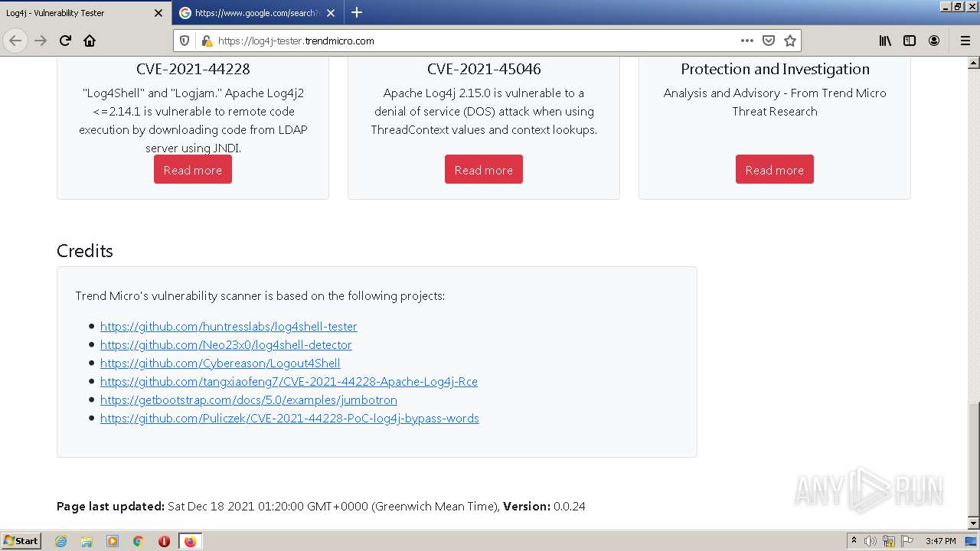Viewport: 980px width, 551px height.
Task: Click the CVE-2021-44228 card title
Action: [x=193, y=69]
